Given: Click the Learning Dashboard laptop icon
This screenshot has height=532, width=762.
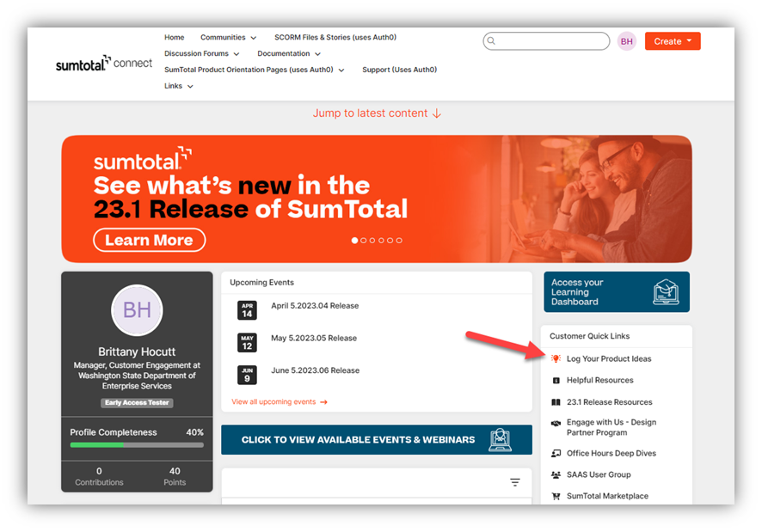Looking at the screenshot, I should (667, 292).
